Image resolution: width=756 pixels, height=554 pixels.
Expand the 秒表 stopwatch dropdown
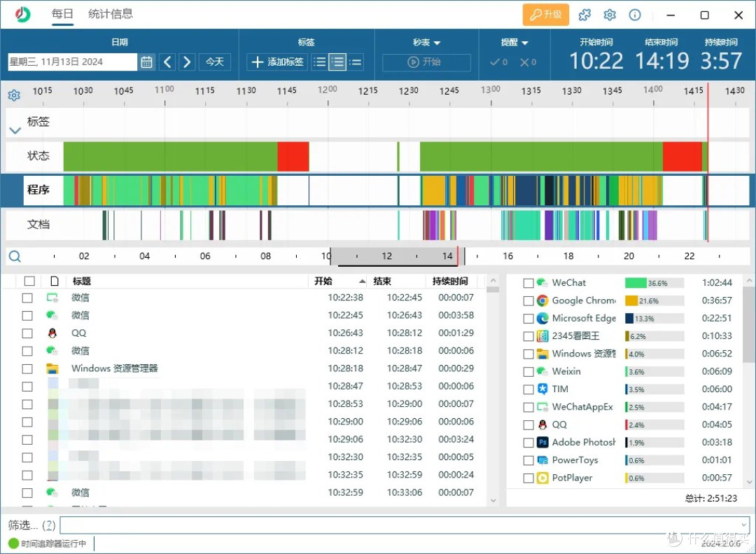pyautogui.click(x=426, y=43)
